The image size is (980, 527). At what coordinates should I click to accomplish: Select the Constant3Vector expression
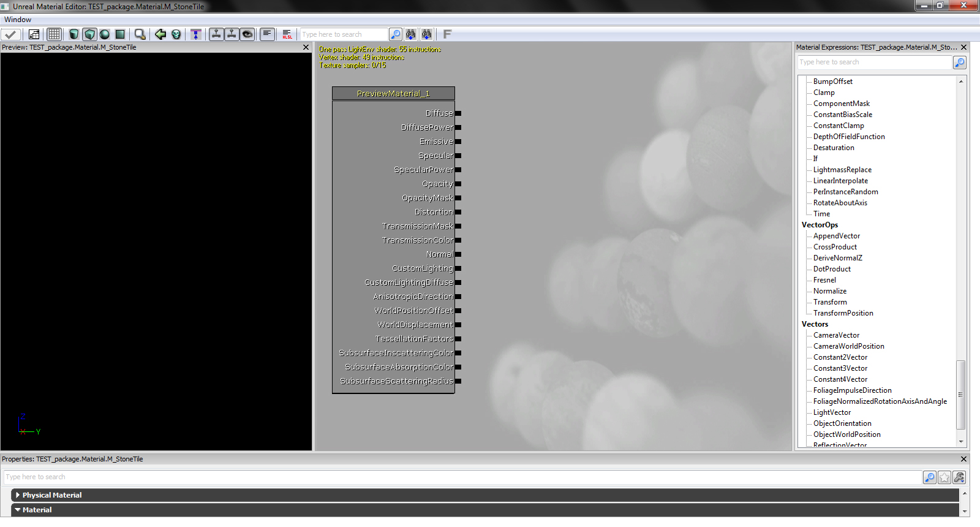840,368
